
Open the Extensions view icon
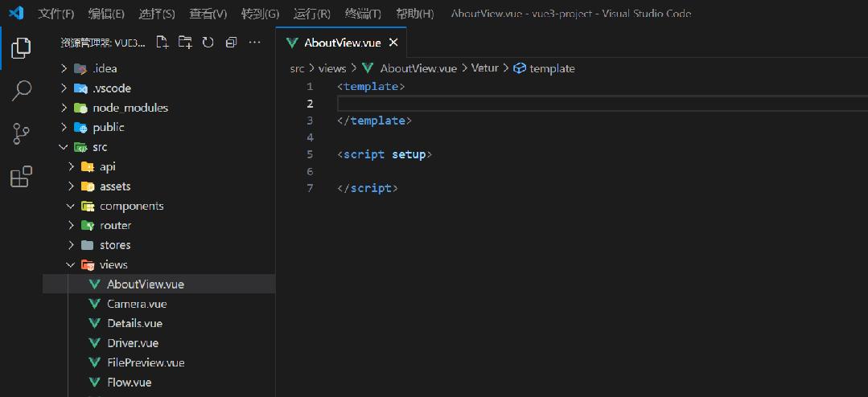[22, 176]
